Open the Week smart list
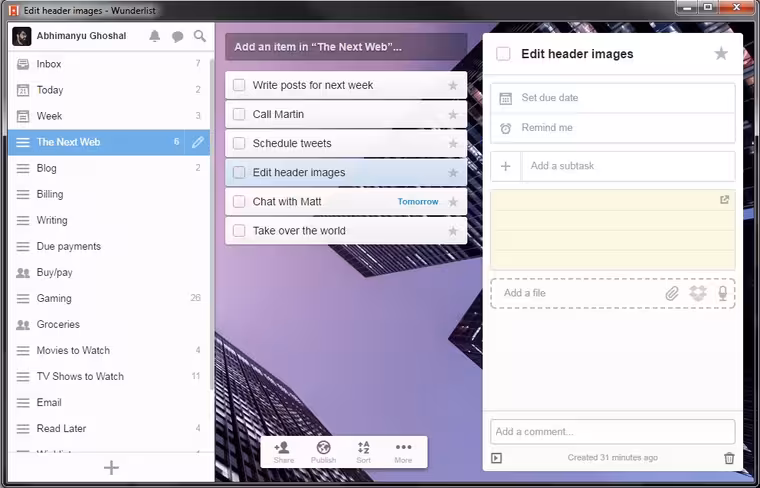The image size is (760, 488). tap(109, 116)
